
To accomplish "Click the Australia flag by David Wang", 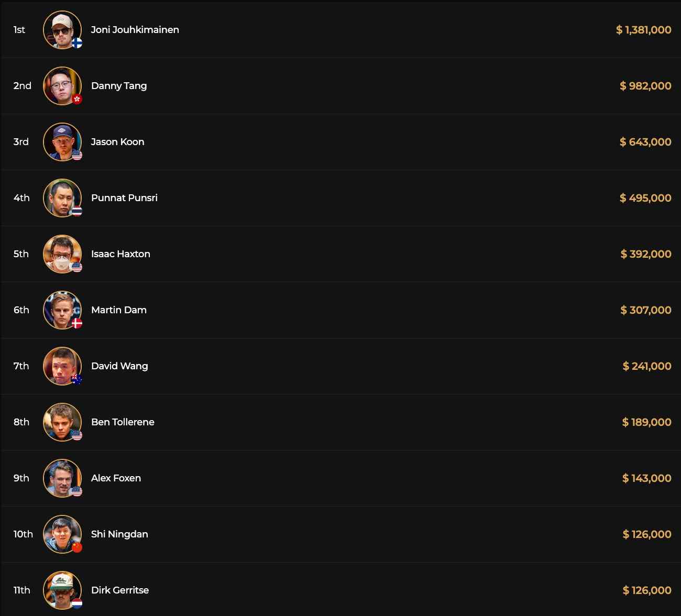I will tap(77, 379).
